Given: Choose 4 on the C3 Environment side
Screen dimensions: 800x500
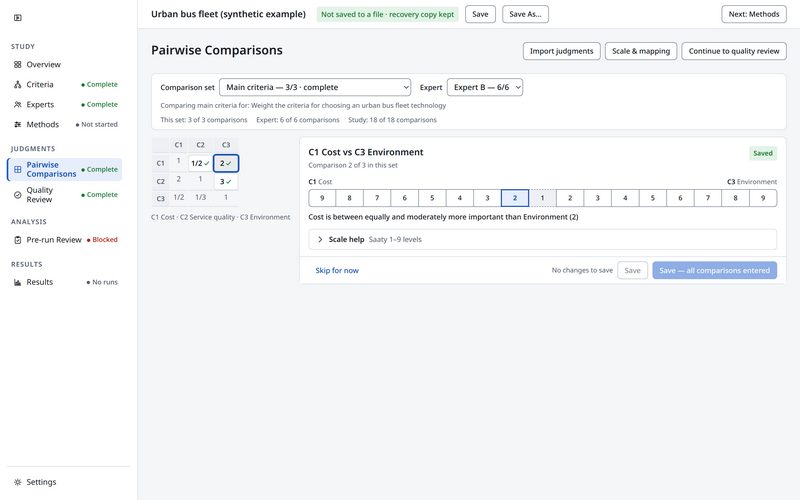Looking at the screenshot, I should (x=625, y=198).
